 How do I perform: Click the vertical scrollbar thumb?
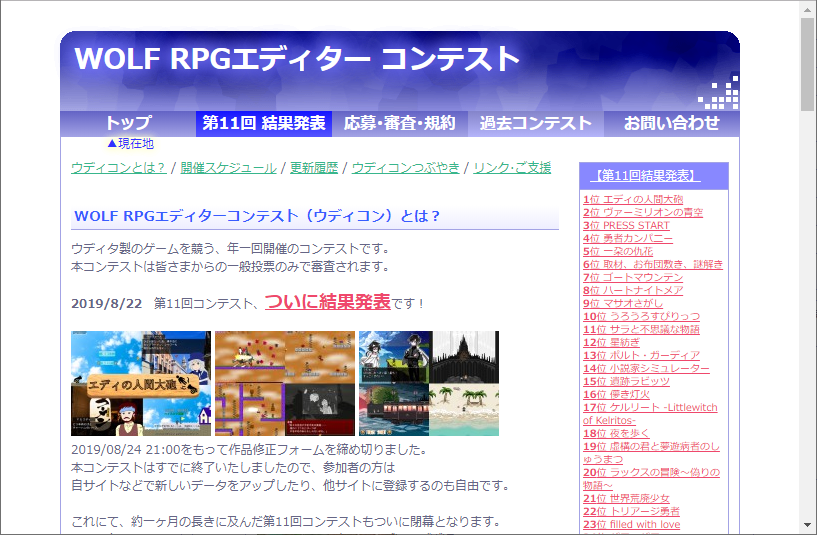[808, 64]
